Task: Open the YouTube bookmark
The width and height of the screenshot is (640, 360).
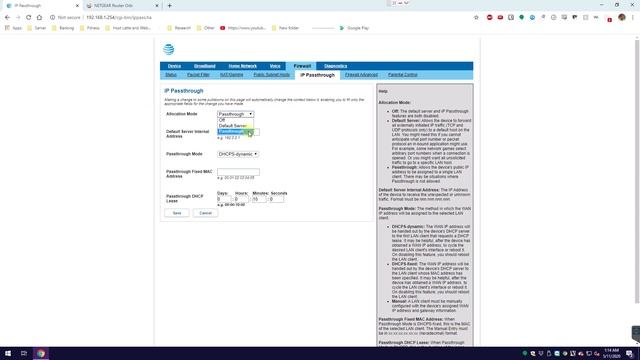Action: 243,28
